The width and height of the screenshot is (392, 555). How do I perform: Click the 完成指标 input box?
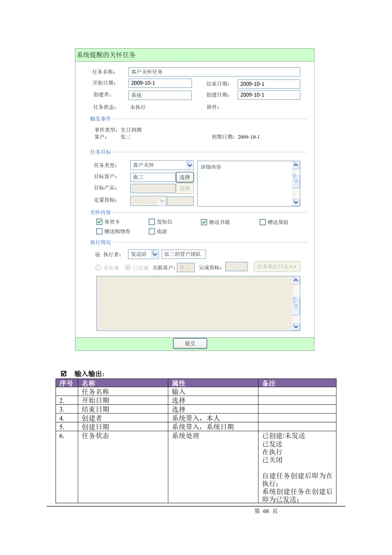click(237, 267)
